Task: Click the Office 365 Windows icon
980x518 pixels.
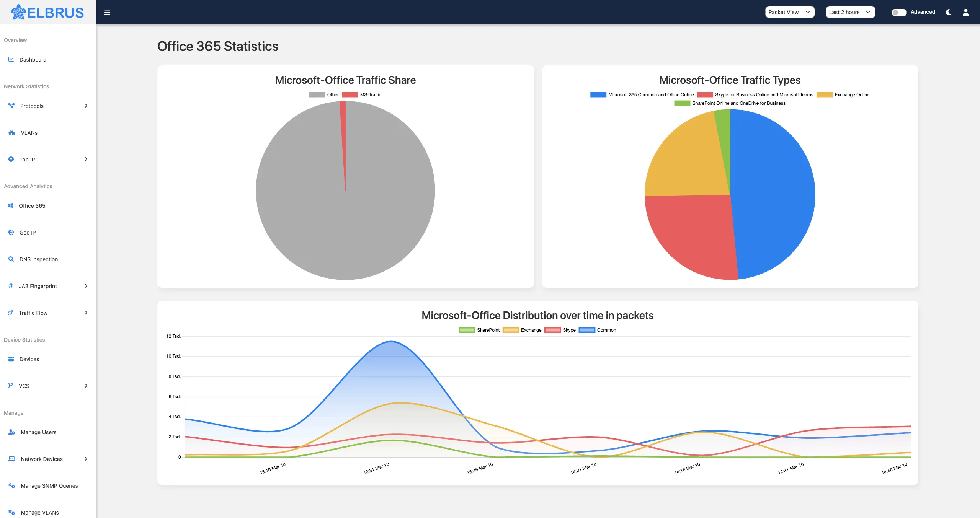Action: (x=11, y=205)
